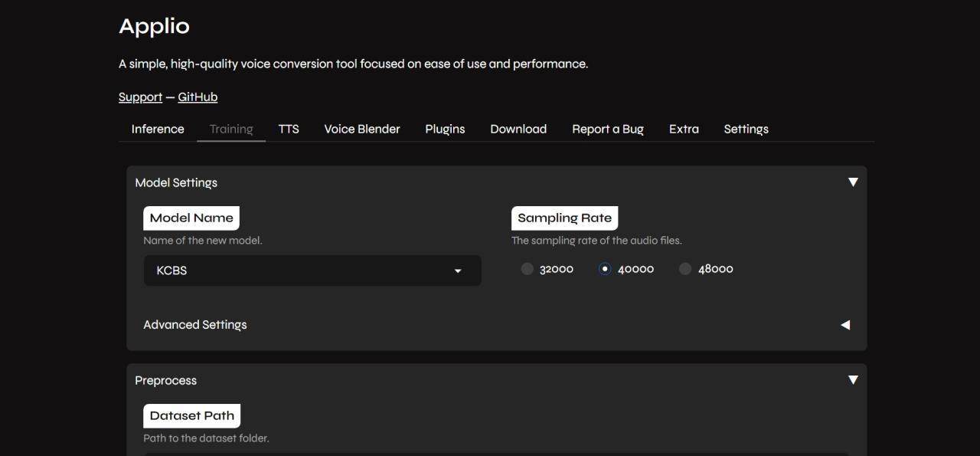Viewport: 980px width, 456px height.
Task: Open the Extra tab
Action: coord(684,129)
